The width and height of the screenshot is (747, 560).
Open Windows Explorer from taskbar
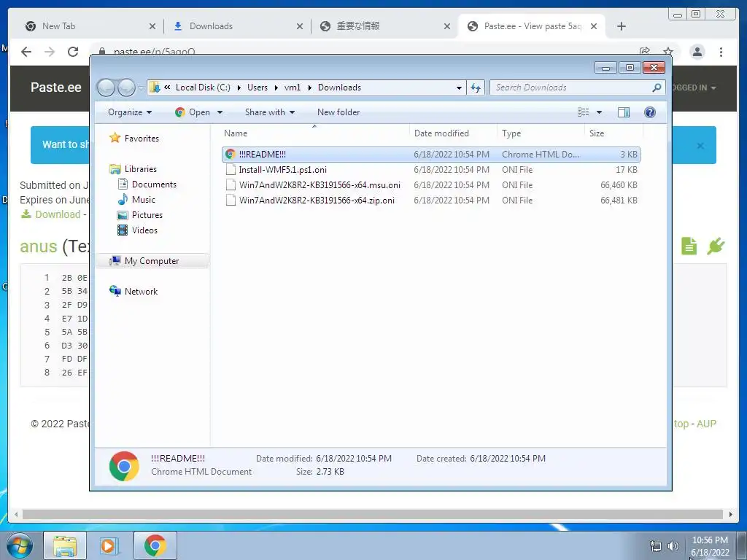point(65,545)
